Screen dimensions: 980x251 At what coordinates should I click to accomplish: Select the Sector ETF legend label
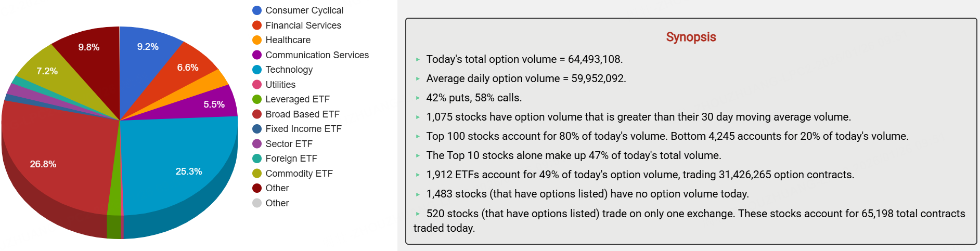coord(289,144)
